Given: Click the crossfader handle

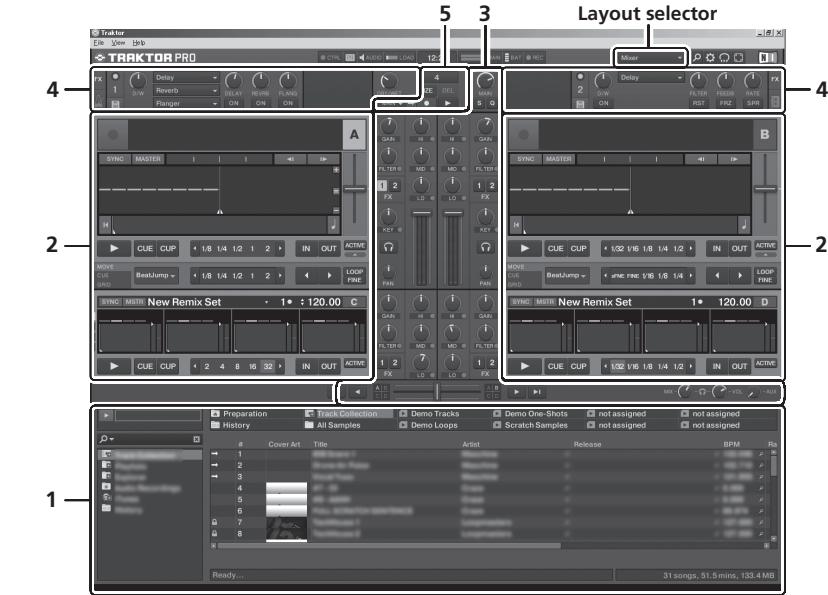Looking at the screenshot, I should pos(437,392).
